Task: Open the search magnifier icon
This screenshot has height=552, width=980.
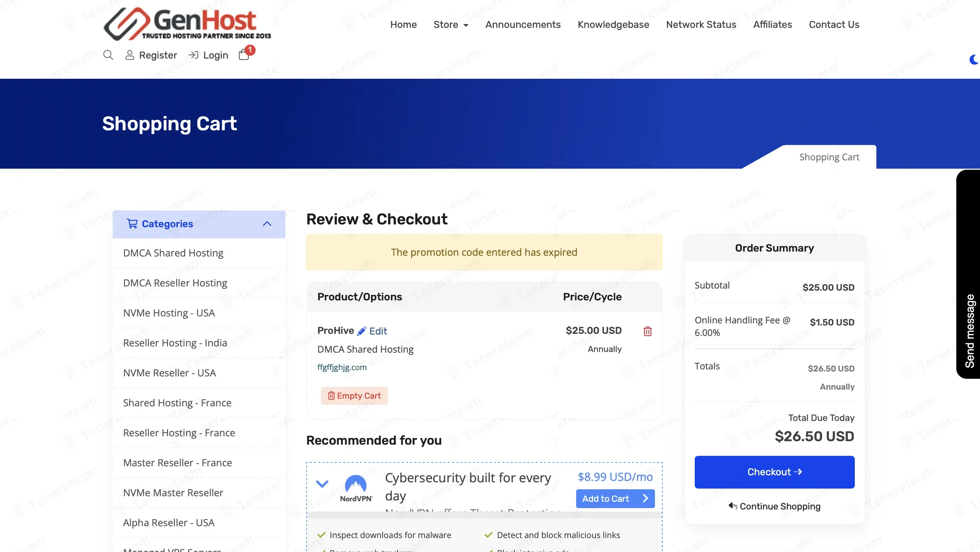Action: (x=108, y=55)
